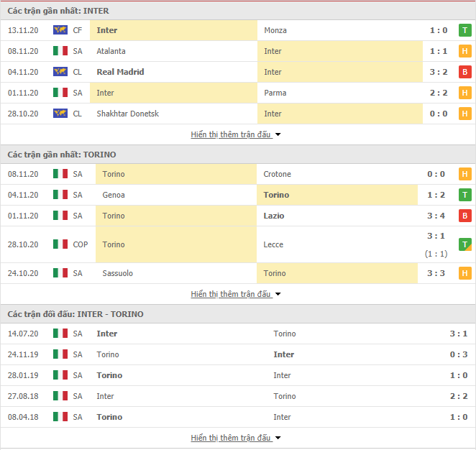
Task: Click T badge on Torino-Lecce cup match
Action: click(464, 244)
